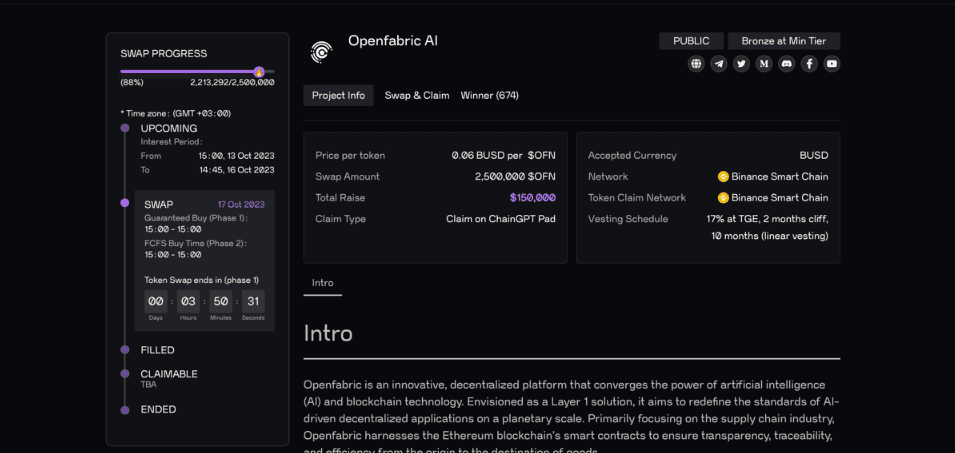Click the countdown Hours box showing 03

(x=188, y=301)
